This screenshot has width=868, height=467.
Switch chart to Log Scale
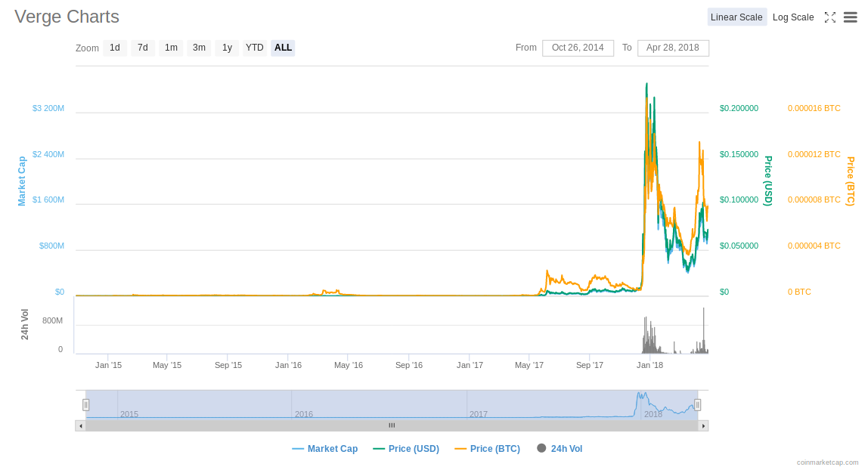coord(793,17)
